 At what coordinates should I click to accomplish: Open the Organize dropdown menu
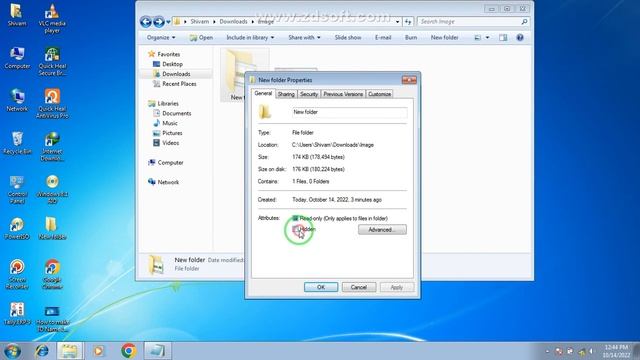point(161,38)
